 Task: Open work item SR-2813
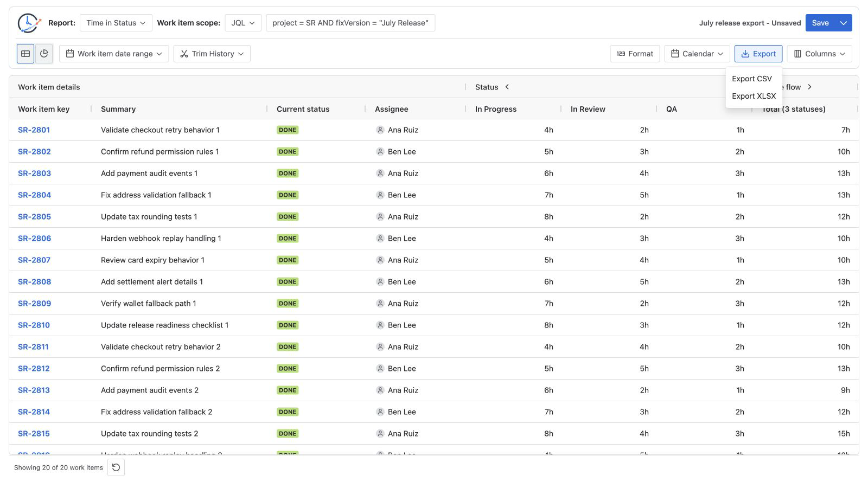(x=34, y=390)
